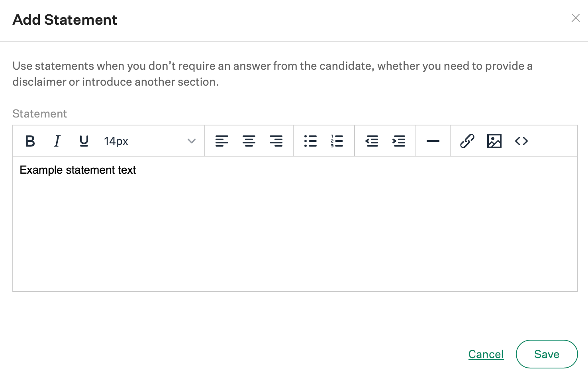The image size is (588, 380).
Task: Expand font size chevron arrow
Action: point(192,141)
